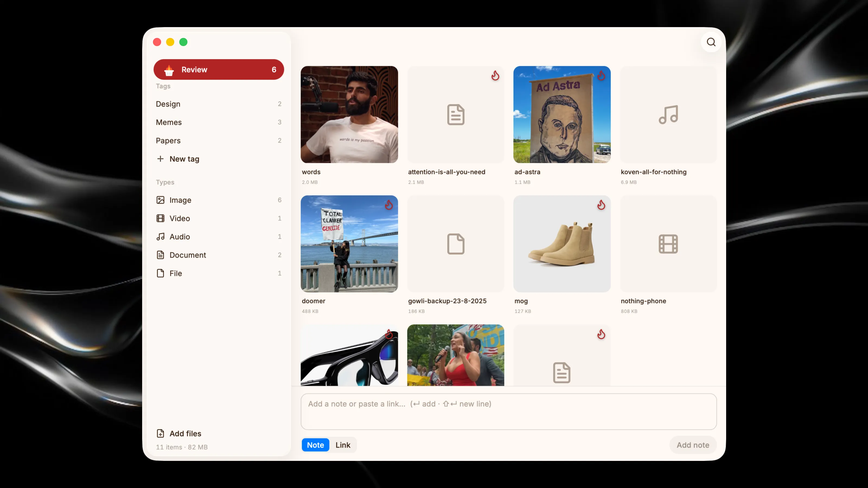
Task: Click document icon on attention-is-all-you-need card
Action: pos(456,114)
